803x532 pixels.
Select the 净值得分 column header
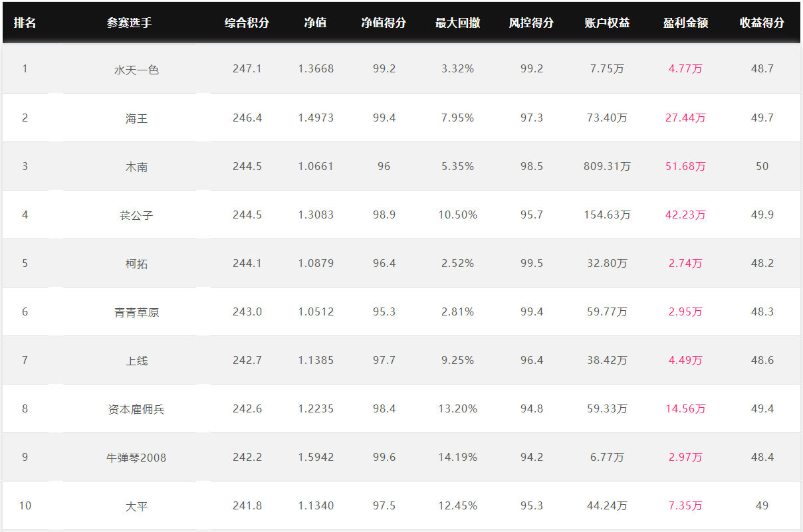pos(384,23)
